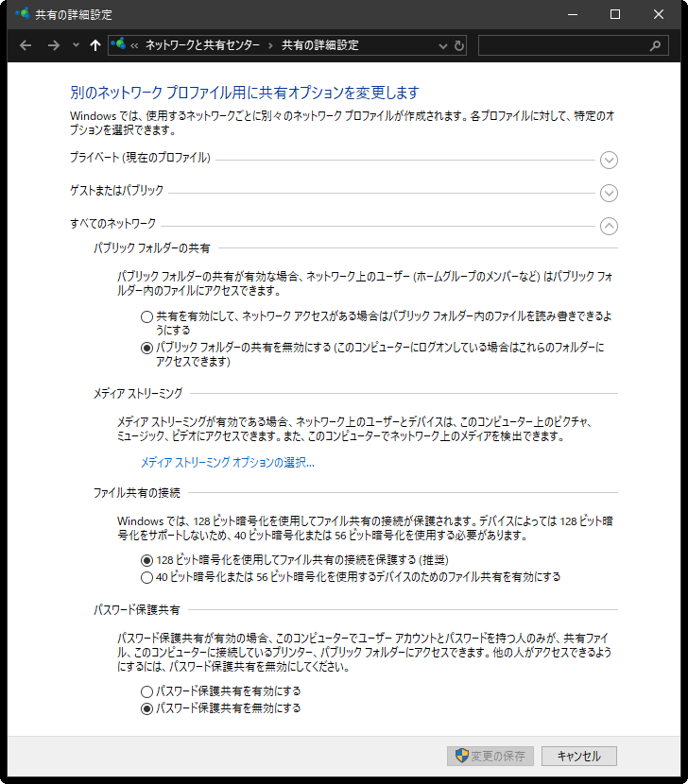688x784 pixels.
Task: Click the double chevron before ネットワークと共有センター
Action: click(x=134, y=45)
